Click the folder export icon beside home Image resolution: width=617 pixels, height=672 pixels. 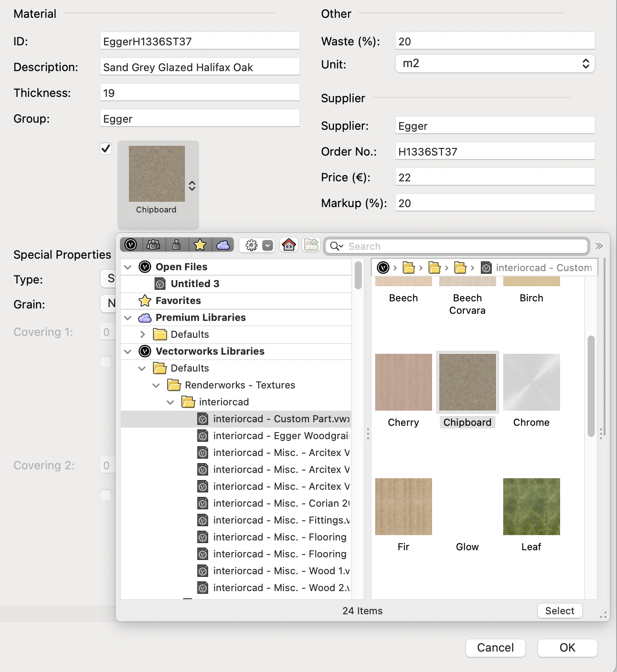311,245
